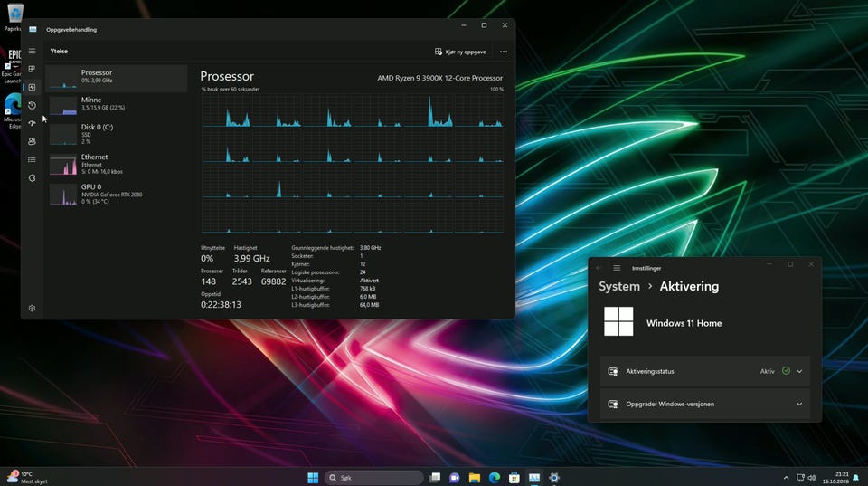Open the three-dots more options in Task Manager
Image resolution: width=868 pixels, height=486 pixels.
[504, 52]
